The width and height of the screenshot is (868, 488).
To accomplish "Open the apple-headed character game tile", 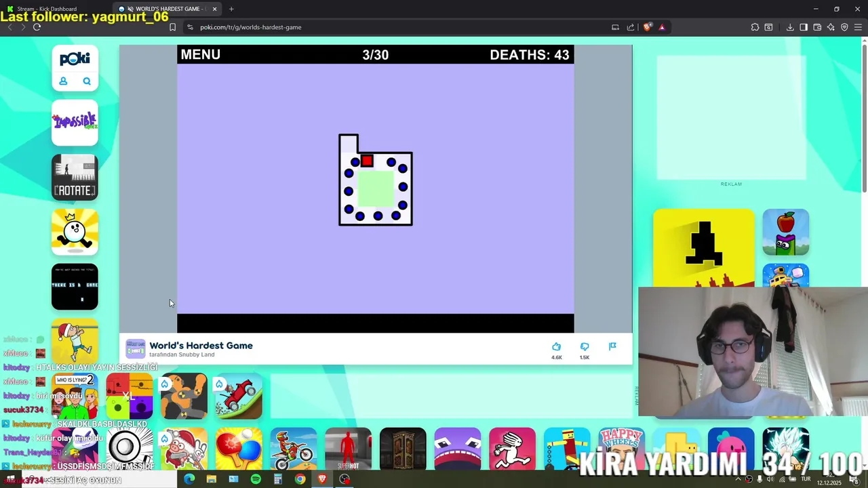I will [786, 232].
